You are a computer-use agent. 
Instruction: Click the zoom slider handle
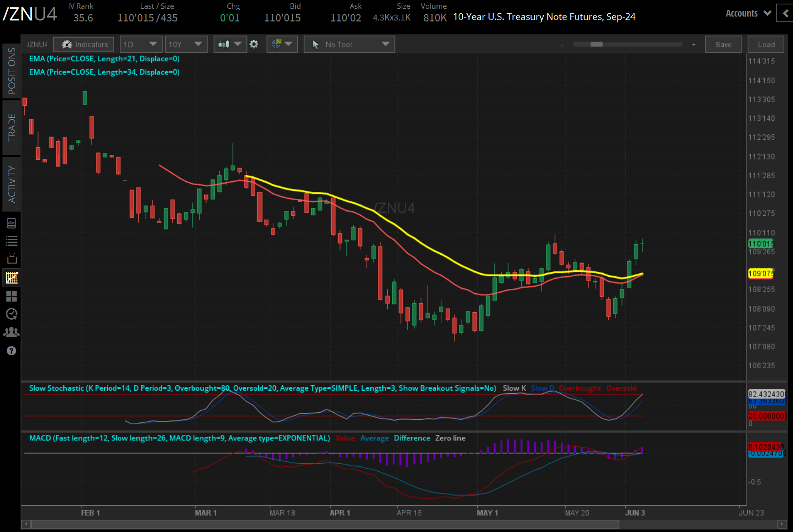click(x=597, y=44)
